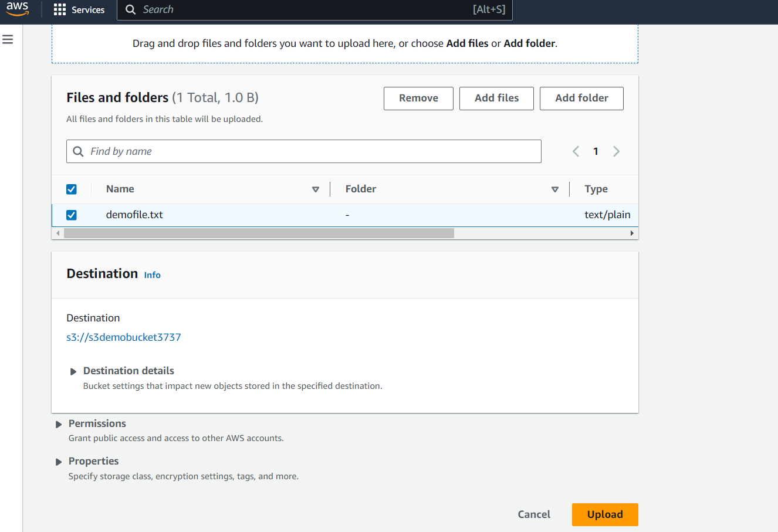This screenshot has width=778, height=532.
Task: Click the horizontal table scrollbar thumb
Action: (259, 233)
